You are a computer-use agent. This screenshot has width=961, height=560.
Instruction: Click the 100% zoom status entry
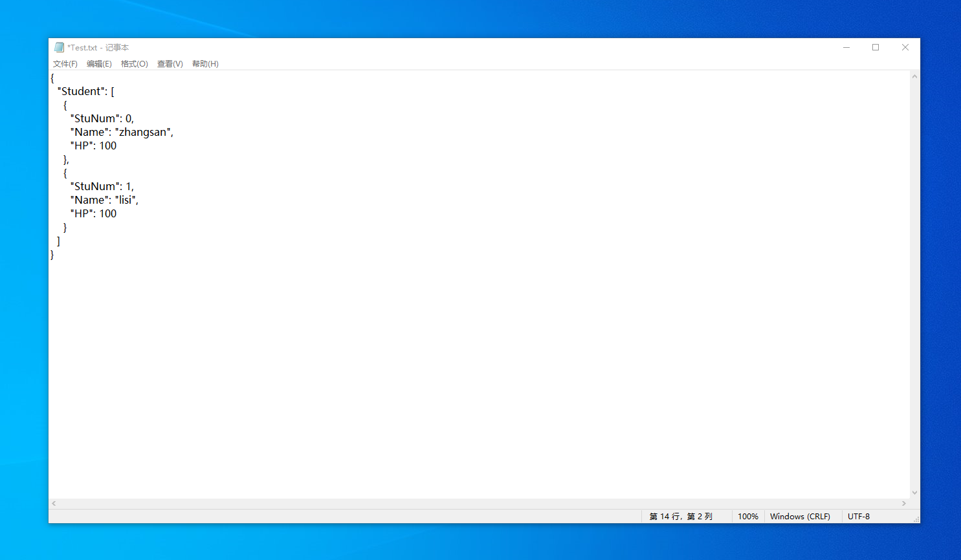pos(748,516)
